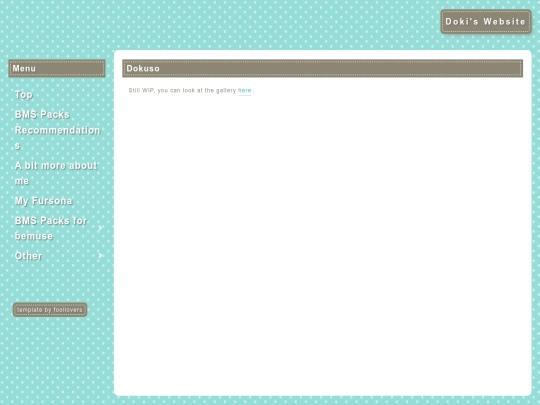Click the Other menu item
The image size is (540, 405).
pyautogui.click(x=28, y=256)
